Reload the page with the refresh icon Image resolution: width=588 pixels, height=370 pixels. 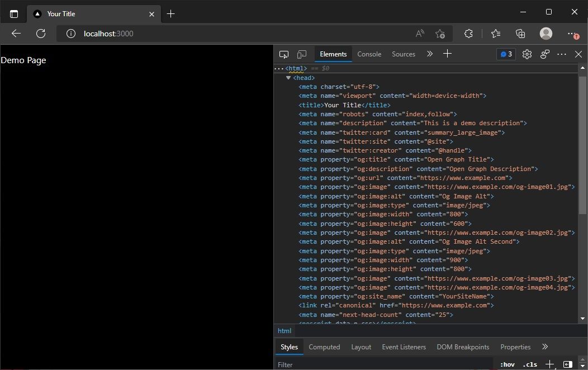[x=40, y=34]
